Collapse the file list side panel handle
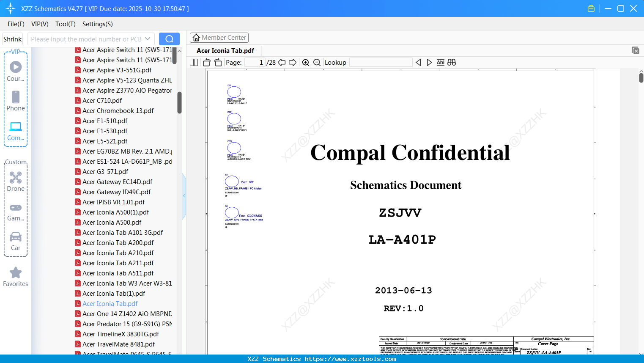Screen dimensions: 644x363 tap(184, 195)
